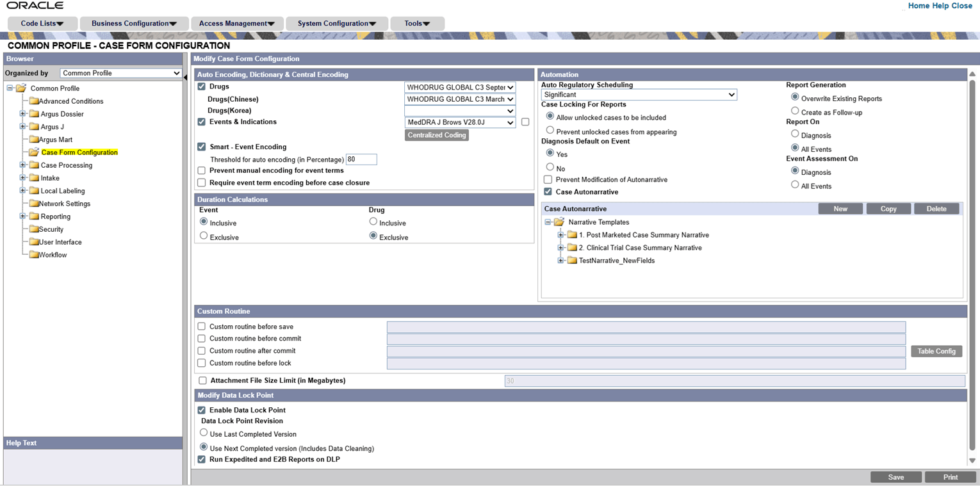Select the Network Settings folder icon
The height and width of the screenshot is (486, 980).
click(x=35, y=203)
